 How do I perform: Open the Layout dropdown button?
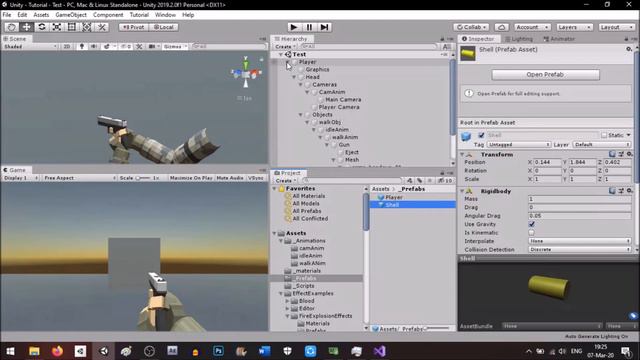(x=617, y=27)
